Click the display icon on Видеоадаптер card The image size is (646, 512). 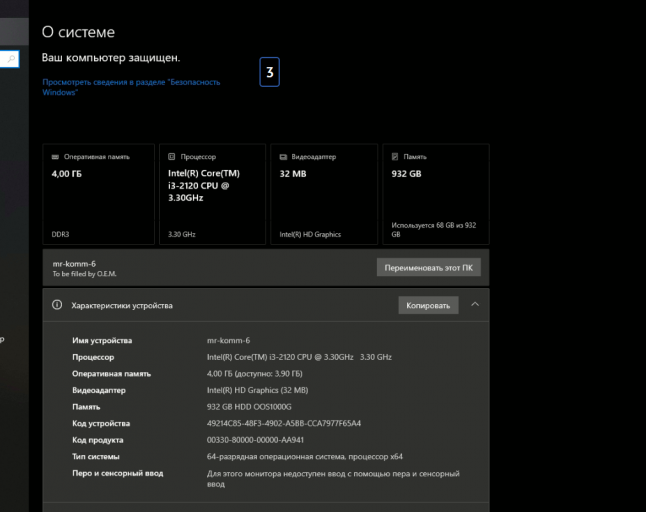pyautogui.click(x=283, y=157)
